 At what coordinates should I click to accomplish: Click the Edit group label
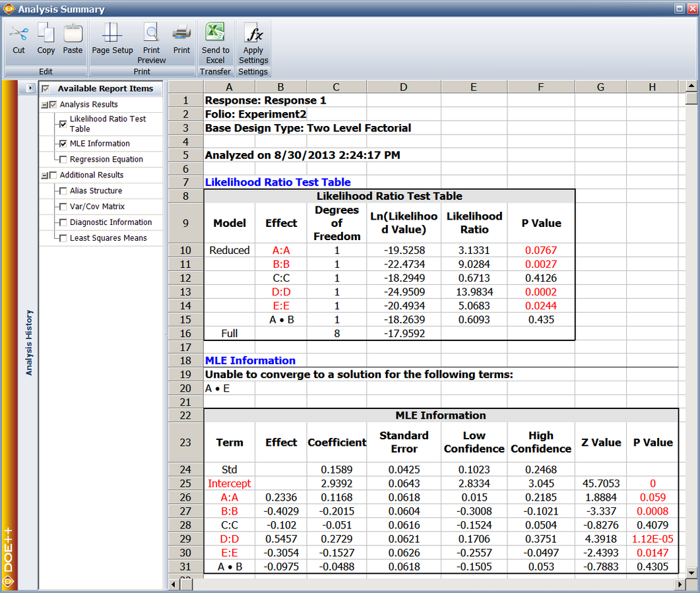(x=46, y=71)
